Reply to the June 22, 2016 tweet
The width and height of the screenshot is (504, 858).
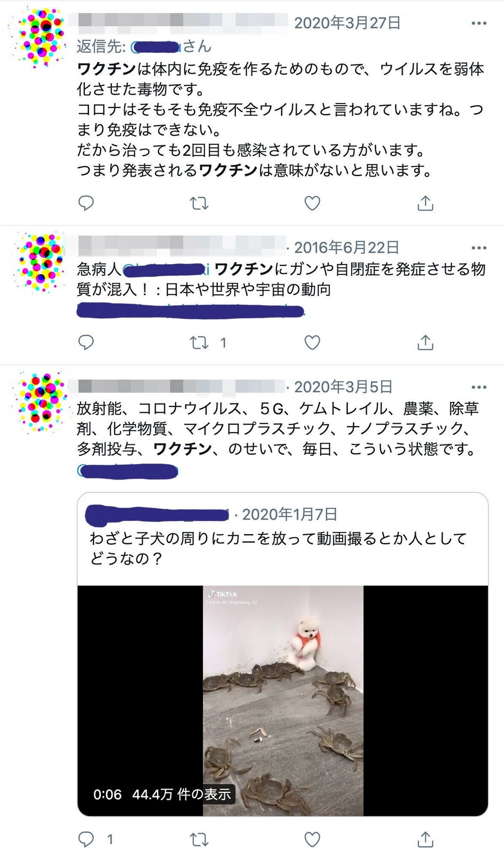point(86,342)
